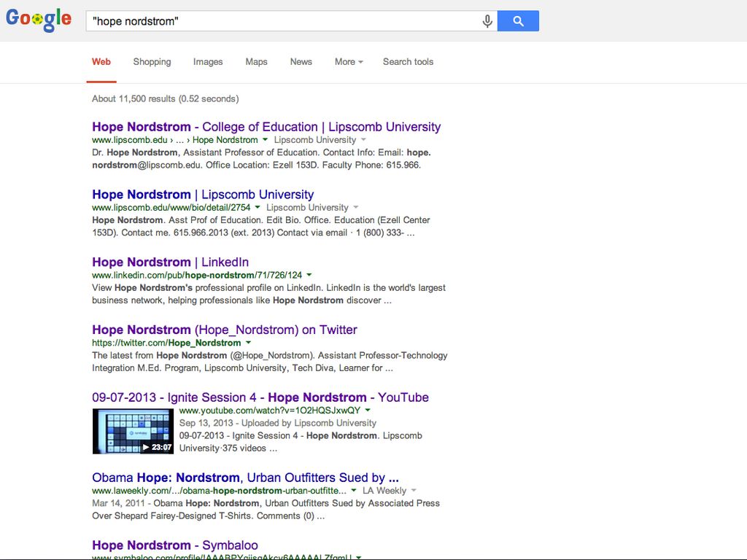Open Hope Nordstrom College of Education link

(x=266, y=127)
